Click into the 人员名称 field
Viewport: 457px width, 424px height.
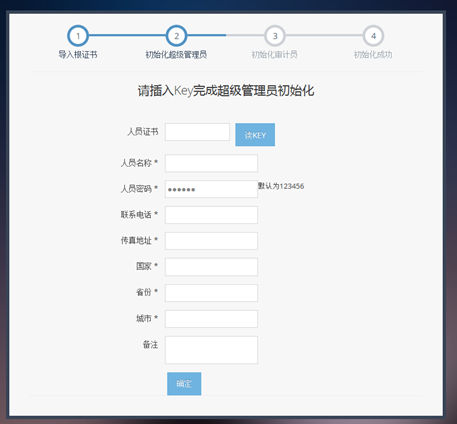click(211, 163)
